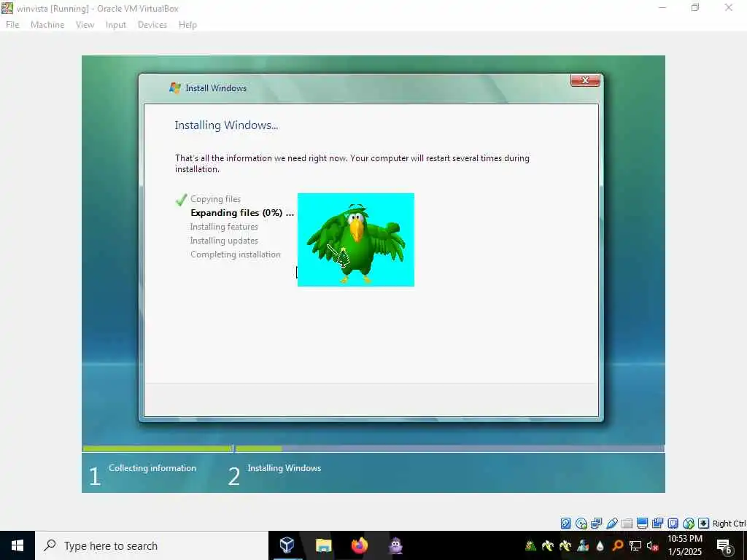Restore down the VirtualBox window
This screenshot has width=747, height=560.
tap(695, 7)
